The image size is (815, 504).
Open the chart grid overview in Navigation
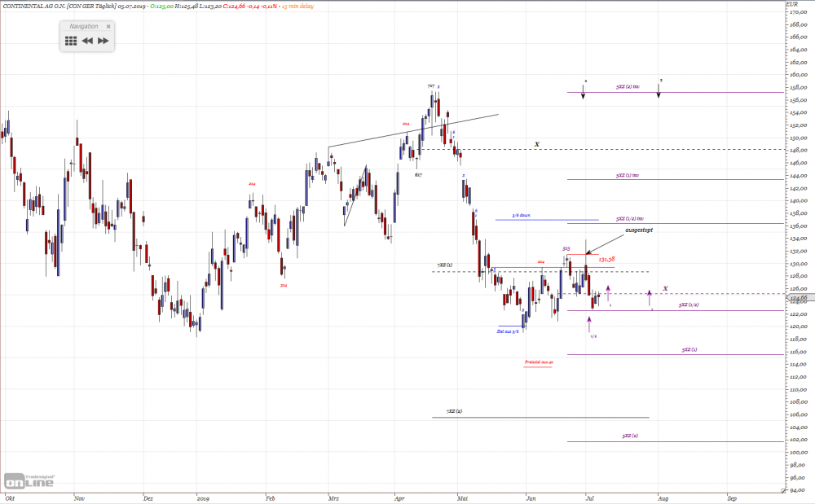[x=71, y=41]
